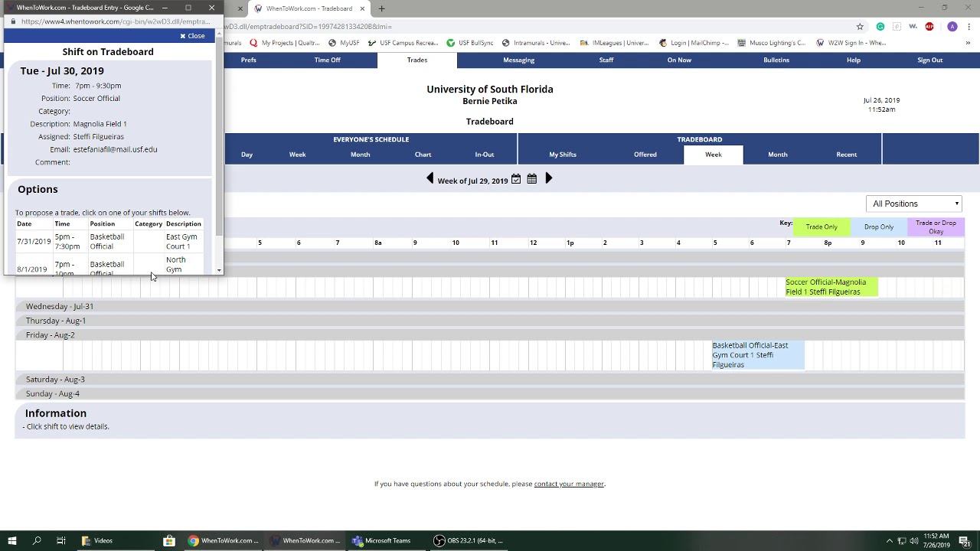Click the email estefaniafil@mail.usf.edu
Viewport: 980px width, 551px height.
click(x=115, y=149)
